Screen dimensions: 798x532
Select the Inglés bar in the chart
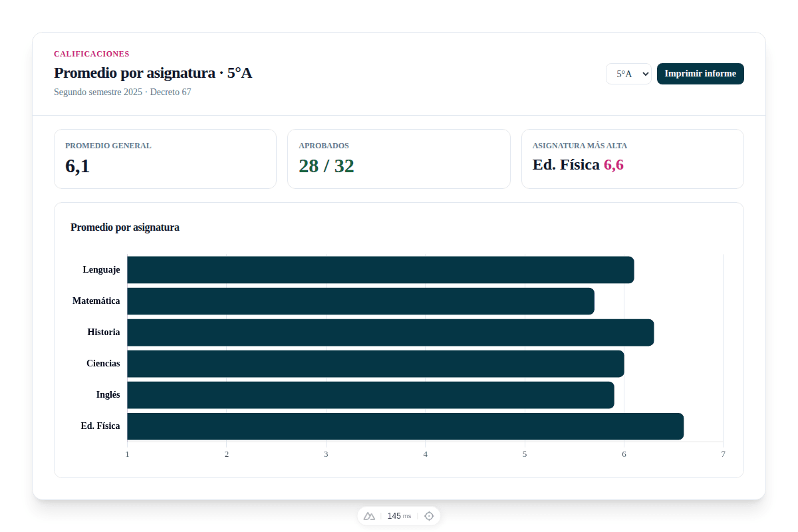click(x=370, y=395)
